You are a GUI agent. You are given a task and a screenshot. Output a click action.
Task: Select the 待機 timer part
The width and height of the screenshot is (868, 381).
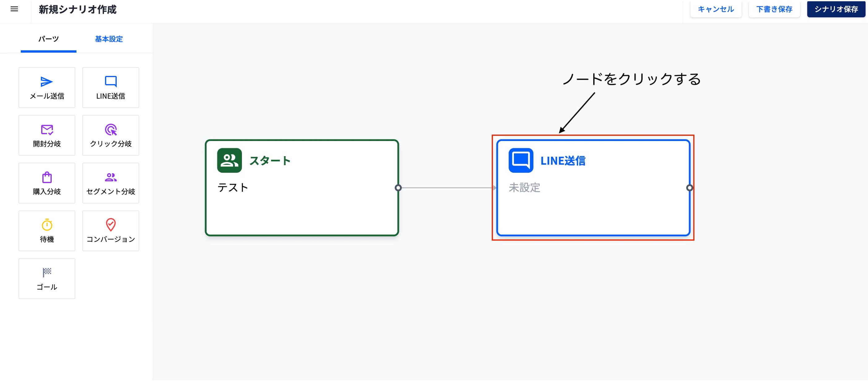pyautogui.click(x=47, y=231)
